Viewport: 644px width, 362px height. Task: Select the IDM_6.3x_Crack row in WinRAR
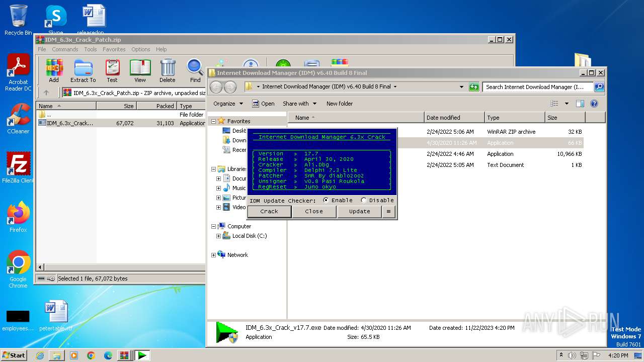(x=121, y=123)
